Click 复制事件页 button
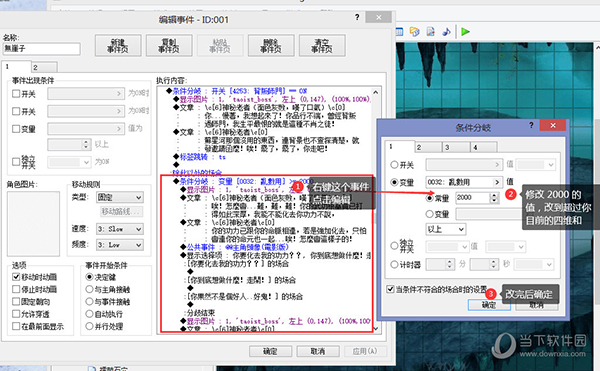This screenshot has width=600, height=371. pyautogui.click(x=169, y=46)
